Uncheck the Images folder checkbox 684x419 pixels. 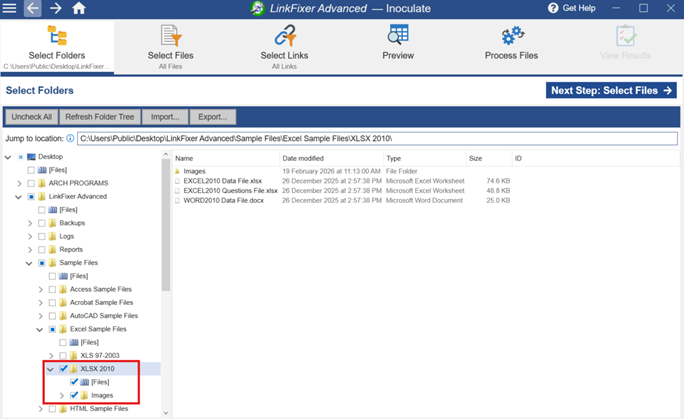tap(74, 395)
